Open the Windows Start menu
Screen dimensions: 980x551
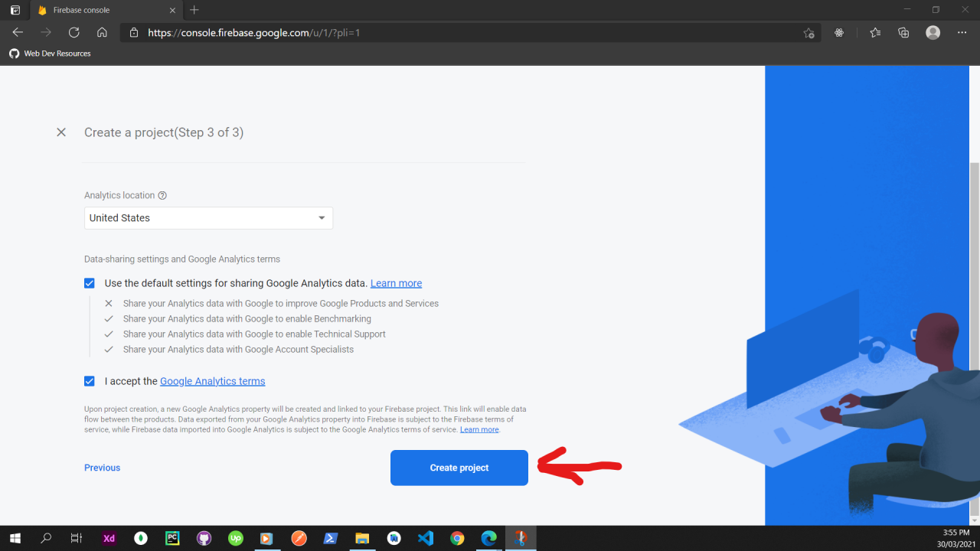point(15,538)
